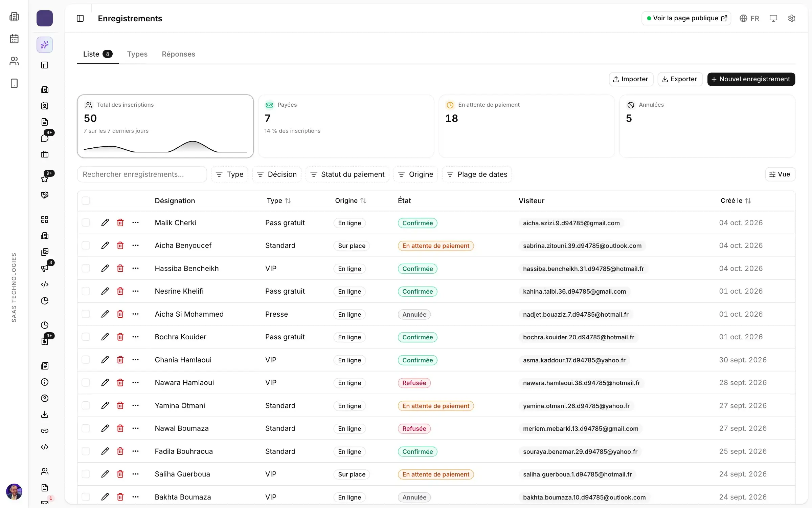This screenshot has height=508, width=812.
Task: Open the Origine filter dropdown
Action: [416, 174]
